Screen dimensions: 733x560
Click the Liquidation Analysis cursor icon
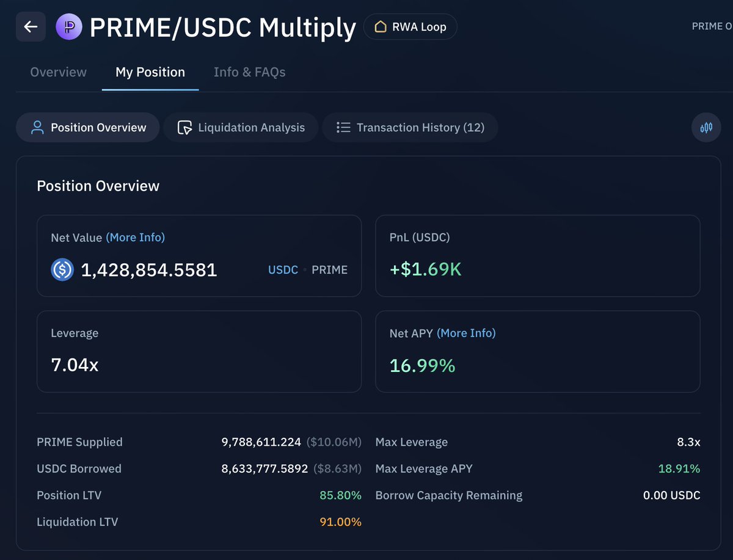coord(184,128)
